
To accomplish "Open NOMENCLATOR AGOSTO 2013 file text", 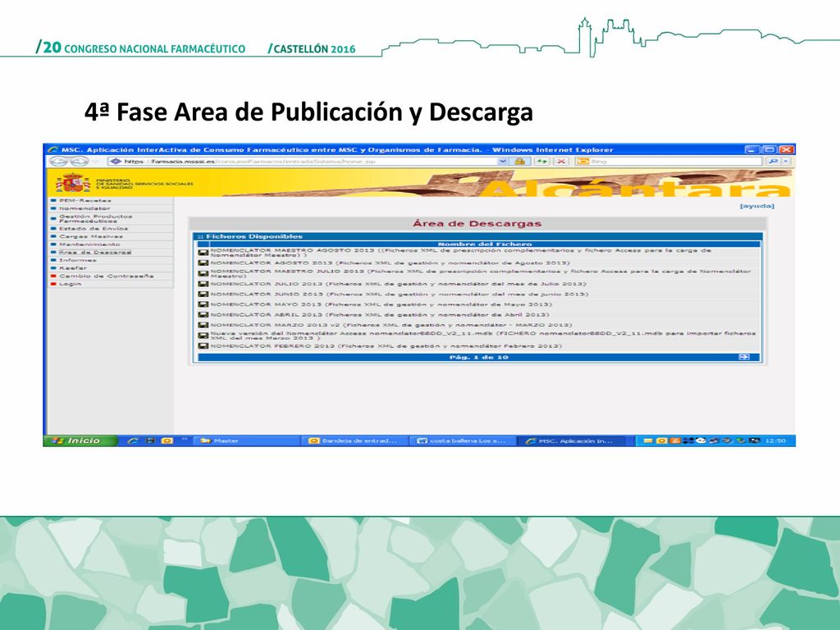I will click(390, 263).
